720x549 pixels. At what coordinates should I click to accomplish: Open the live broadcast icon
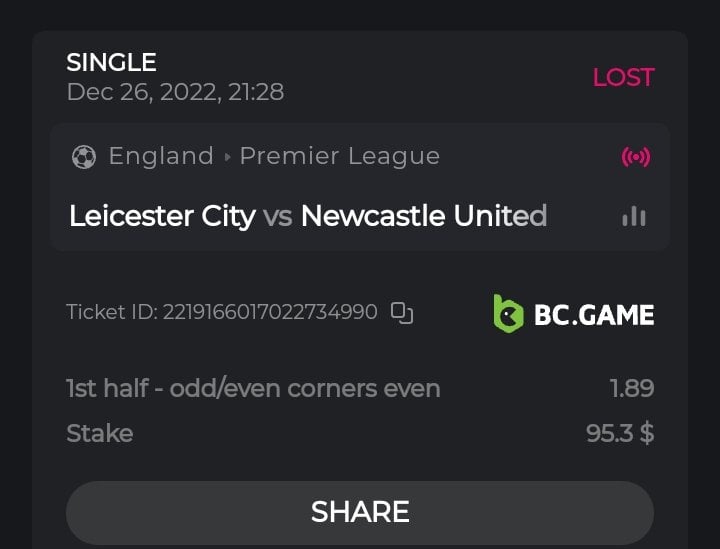coord(635,157)
